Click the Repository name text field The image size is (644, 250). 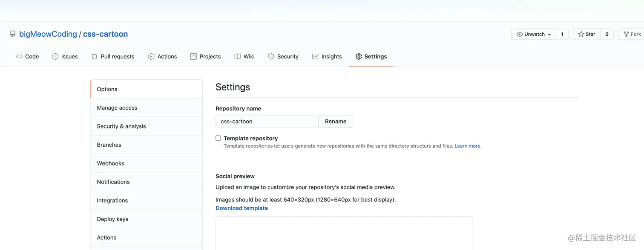coord(266,122)
